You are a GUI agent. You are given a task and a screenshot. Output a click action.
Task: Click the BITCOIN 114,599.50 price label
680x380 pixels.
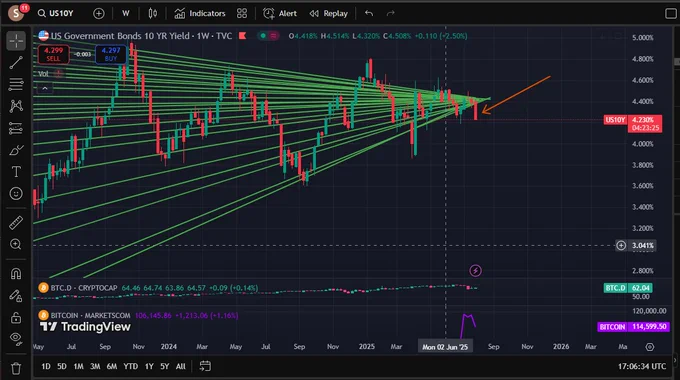click(633, 327)
